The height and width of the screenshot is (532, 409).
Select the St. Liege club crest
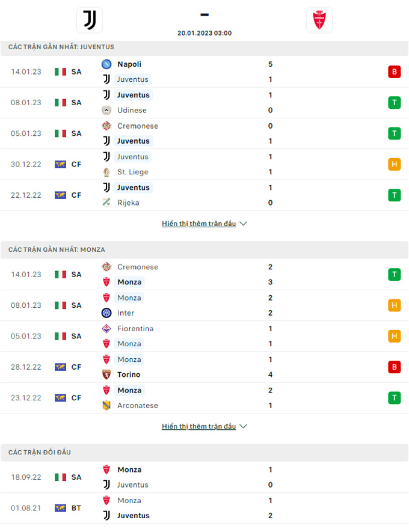click(x=106, y=172)
